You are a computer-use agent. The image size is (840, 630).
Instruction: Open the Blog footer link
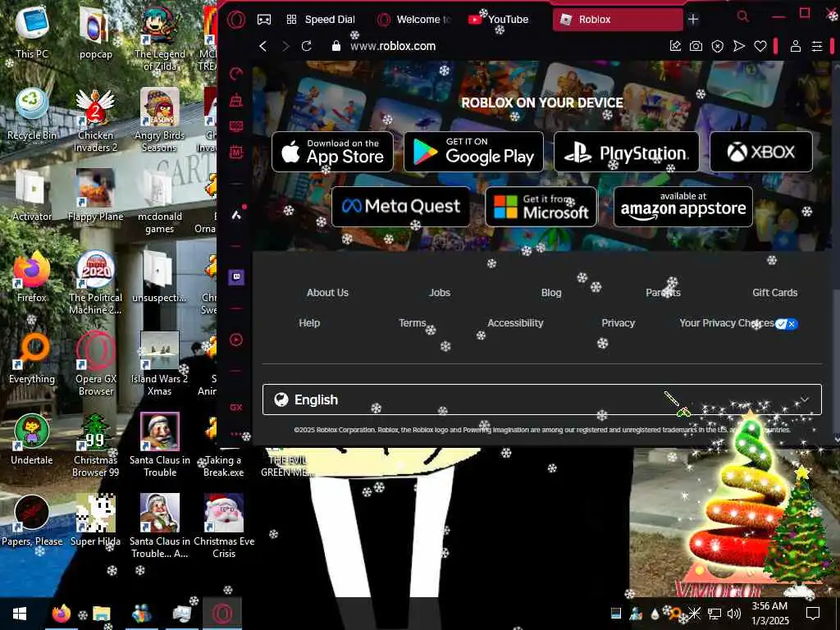551,293
